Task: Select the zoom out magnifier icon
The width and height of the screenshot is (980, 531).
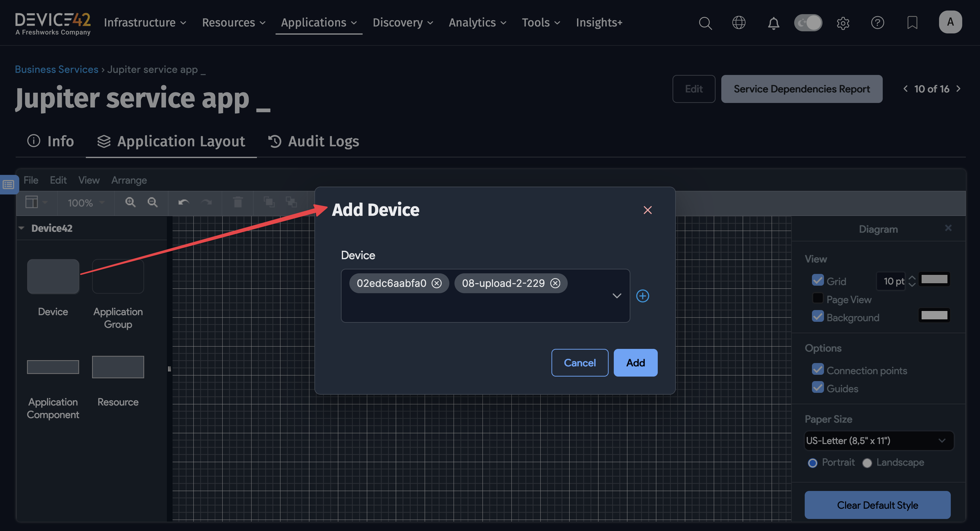Action: (152, 202)
